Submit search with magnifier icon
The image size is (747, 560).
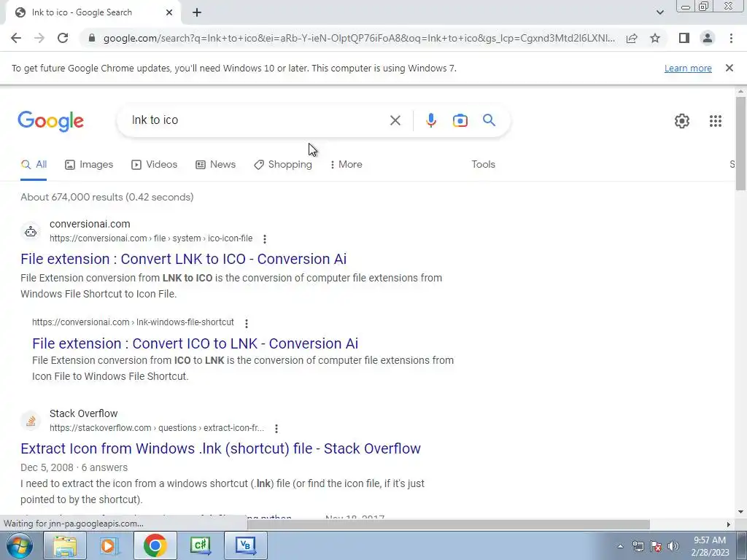[x=489, y=120]
